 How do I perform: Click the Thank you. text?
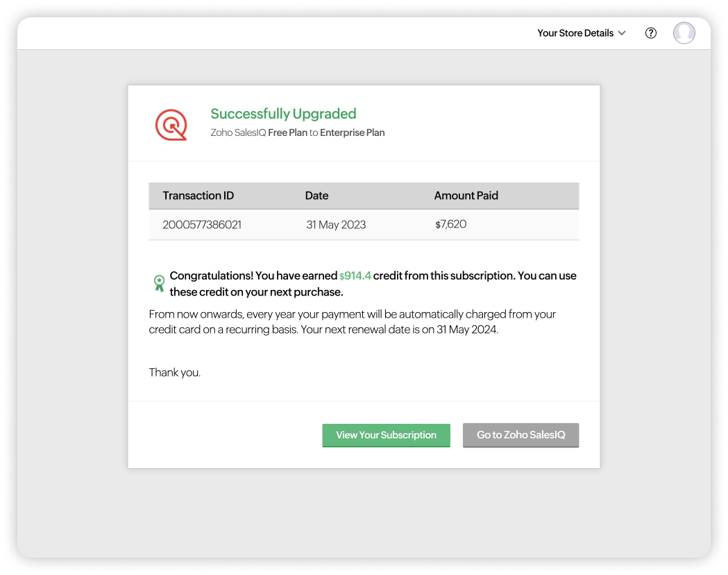(175, 372)
